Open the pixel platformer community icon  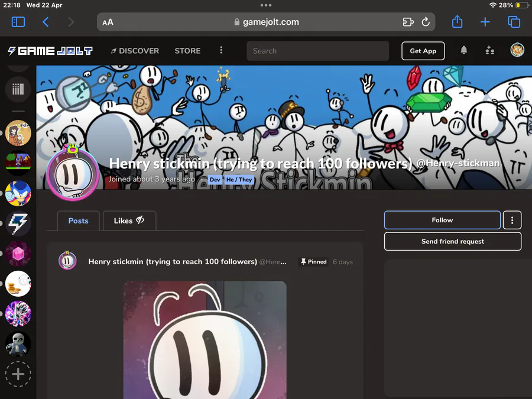pos(18,163)
